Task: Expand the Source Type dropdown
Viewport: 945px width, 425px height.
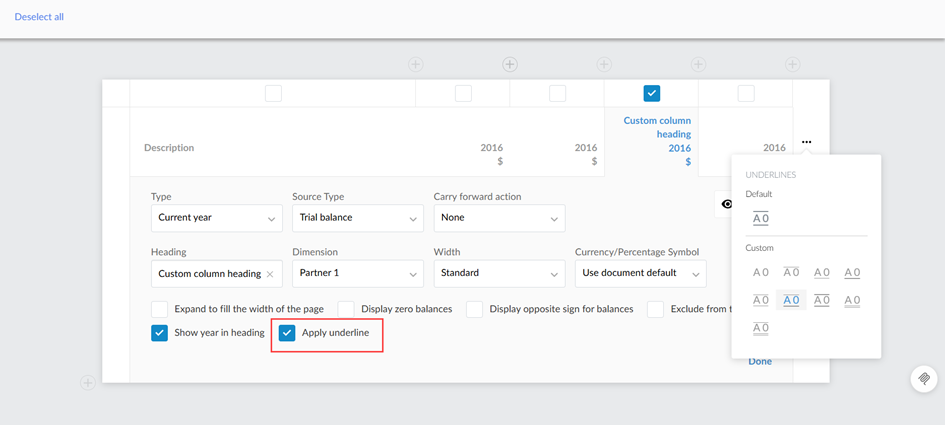Action: pos(357,218)
